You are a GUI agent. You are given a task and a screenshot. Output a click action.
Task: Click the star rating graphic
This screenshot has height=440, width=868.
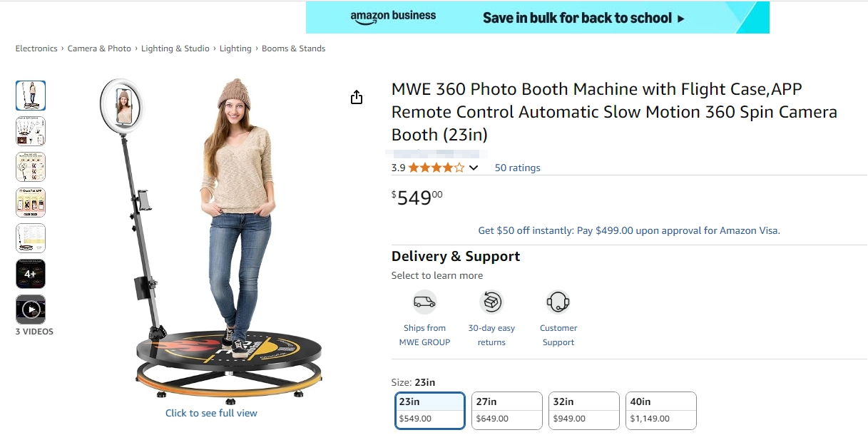pyautogui.click(x=436, y=168)
